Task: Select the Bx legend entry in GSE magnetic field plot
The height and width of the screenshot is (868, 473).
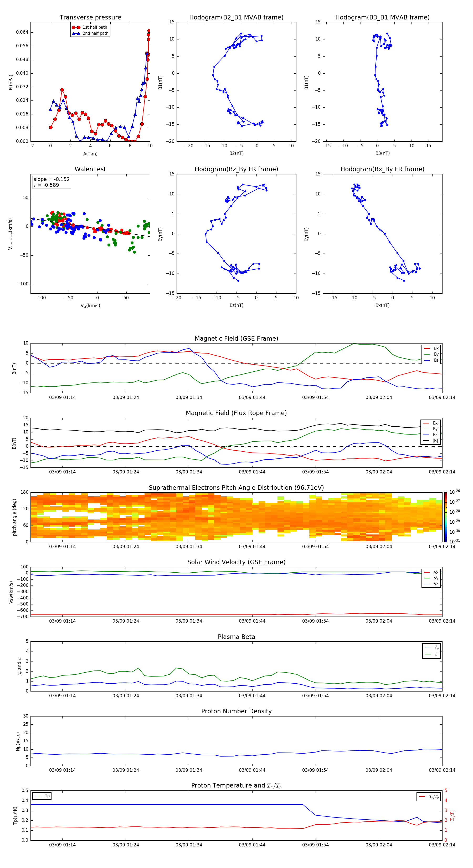Action: [x=431, y=349]
